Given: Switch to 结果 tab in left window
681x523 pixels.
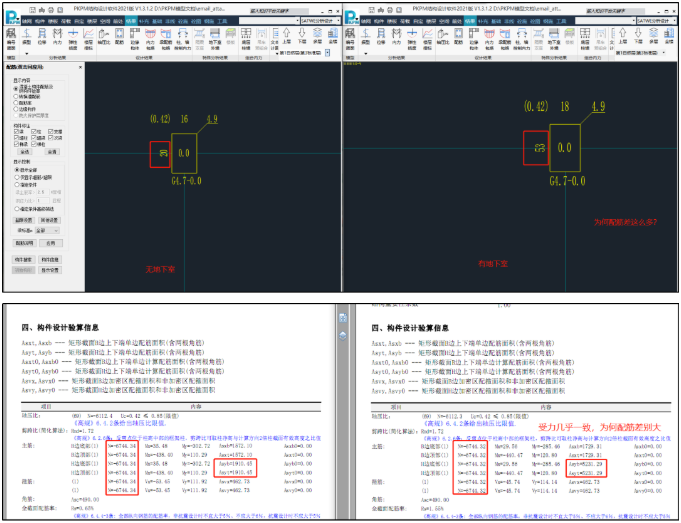Looking at the screenshot, I should point(131,21).
